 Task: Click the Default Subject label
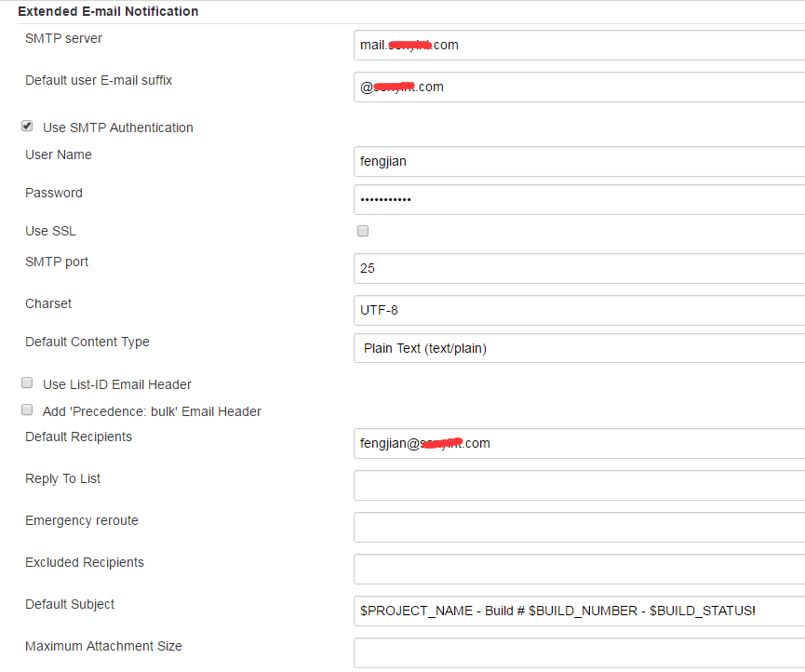(x=70, y=604)
